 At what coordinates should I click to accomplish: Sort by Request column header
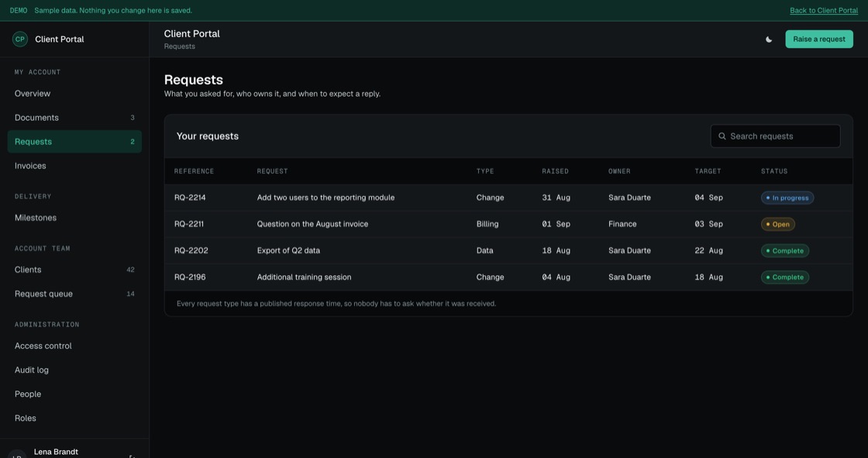click(x=272, y=171)
